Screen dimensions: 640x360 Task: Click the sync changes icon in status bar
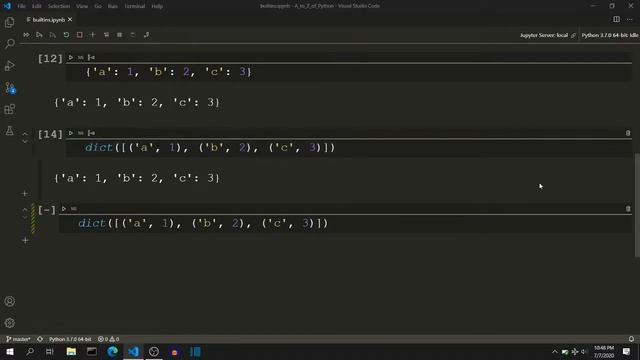tap(40, 339)
